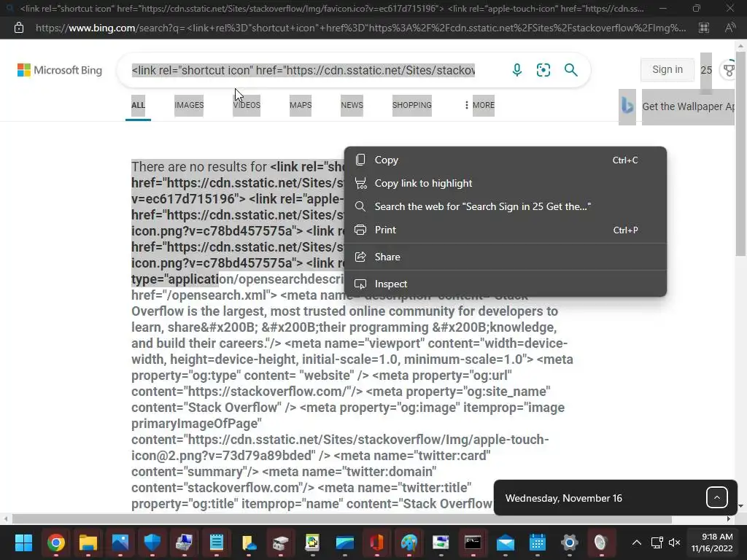747x560 pixels.
Task: Open Settings gear from taskbar
Action: pos(569,542)
